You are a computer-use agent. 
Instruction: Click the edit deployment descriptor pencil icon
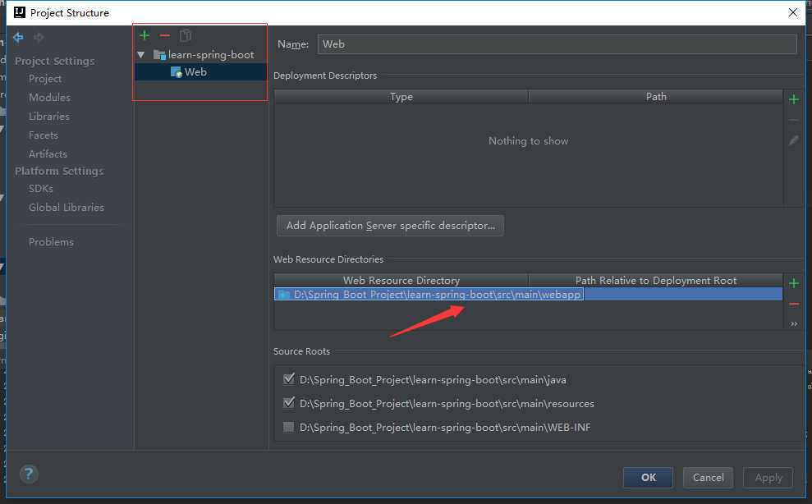pyautogui.click(x=794, y=140)
